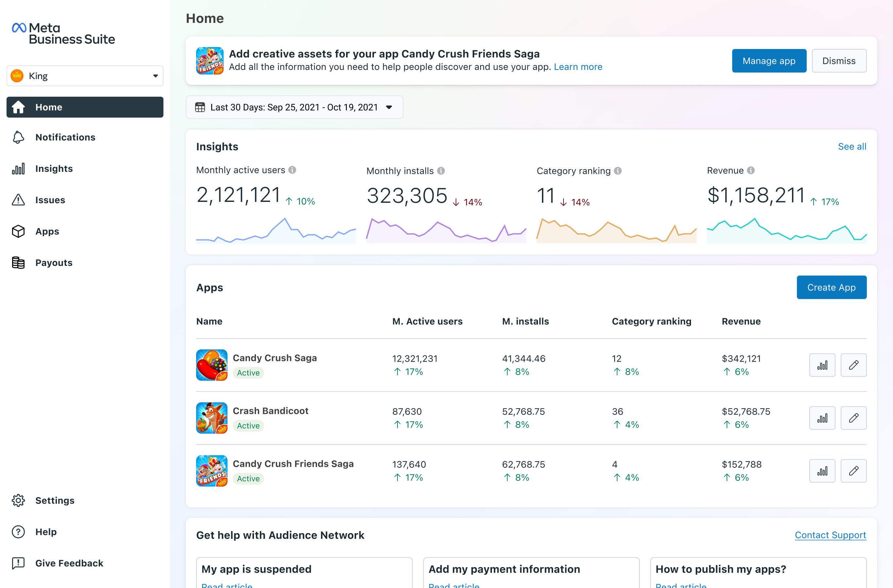893x588 pixels.
Task: Open the My app is suspended help card
Action: click(304, 573)
